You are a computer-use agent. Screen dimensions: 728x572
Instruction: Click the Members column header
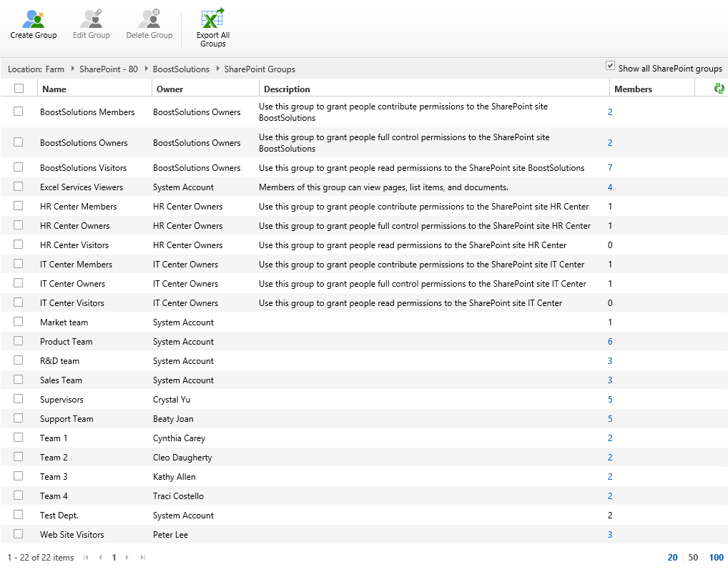point(633,89)
